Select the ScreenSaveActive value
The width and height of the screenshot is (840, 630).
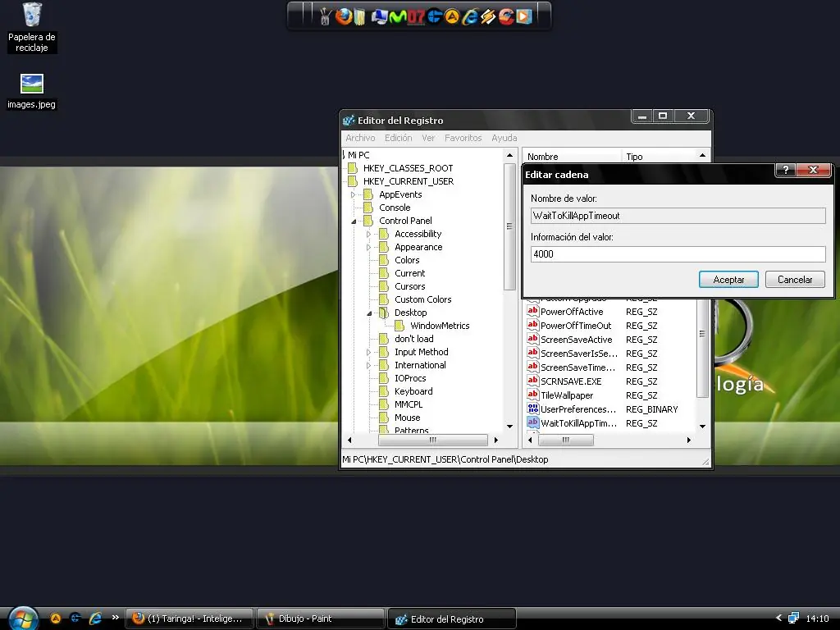pos(576,340)
